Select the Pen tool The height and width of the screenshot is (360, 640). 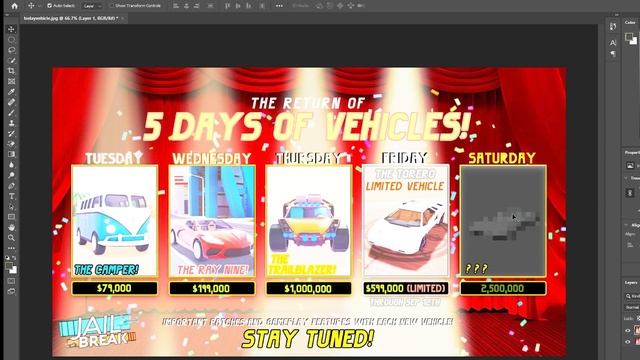[x=11, y=186]
